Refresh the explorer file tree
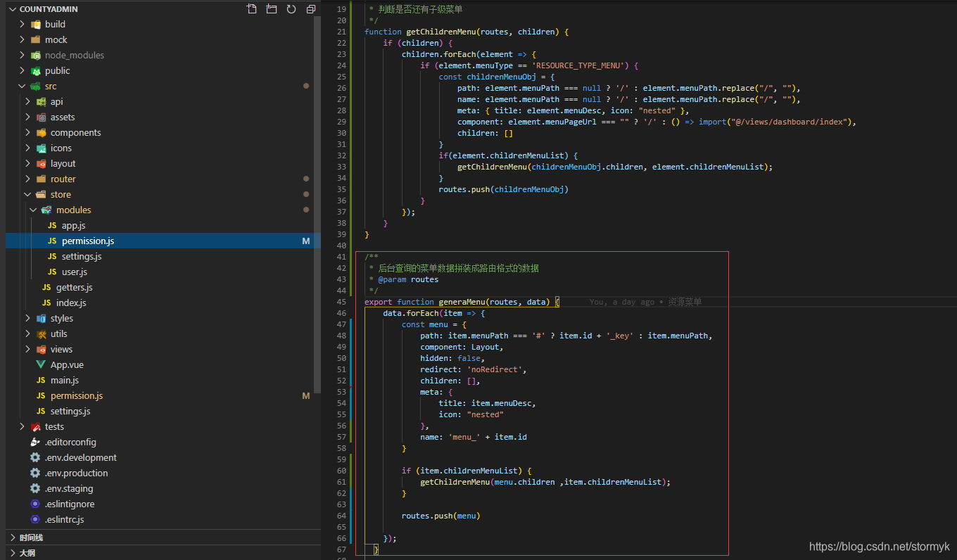This screenshot has height=560, width=957. point(291,9)
